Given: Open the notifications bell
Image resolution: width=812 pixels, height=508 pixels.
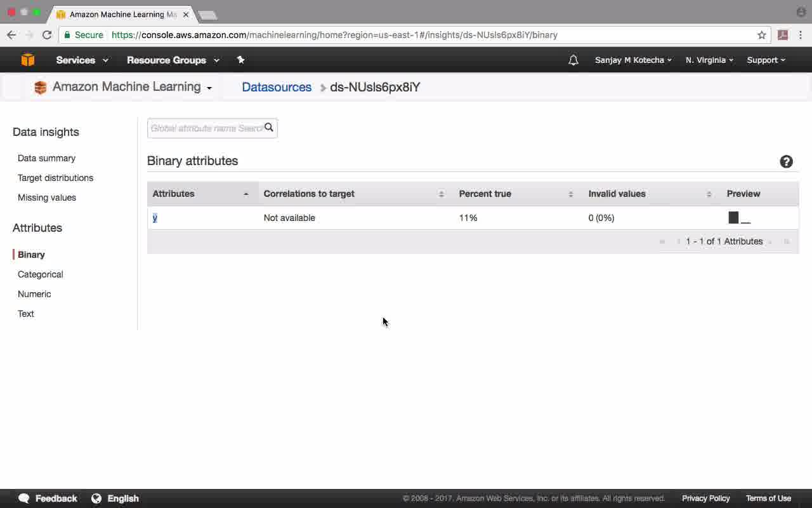Looking at the screenshot, I should pos(573,60).
